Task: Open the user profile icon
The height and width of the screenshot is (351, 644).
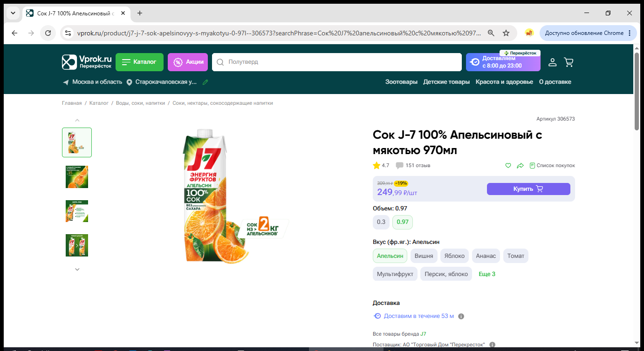Action: [552, 62]
